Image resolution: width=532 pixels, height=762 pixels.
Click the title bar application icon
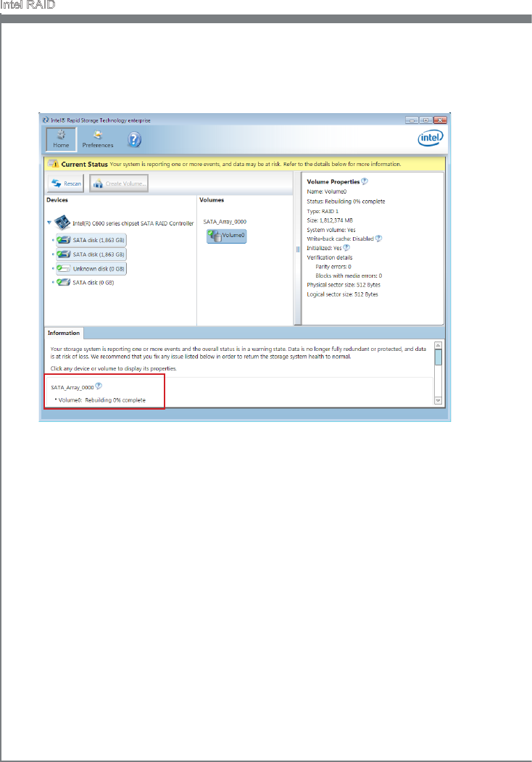(x=46, y=120)
